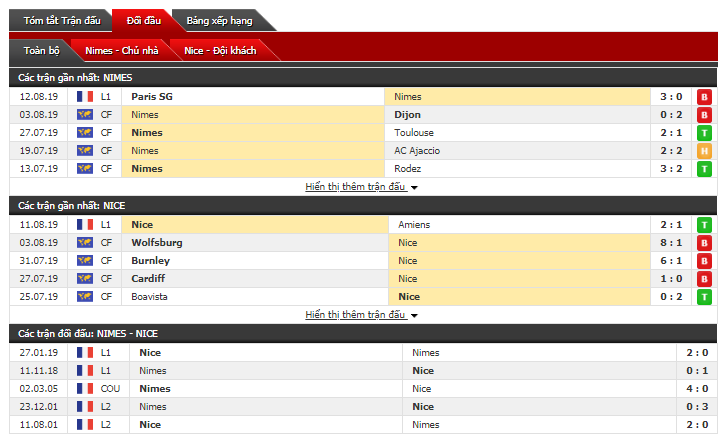Viewport: 719px width, 434px height.
Task: Expand more Nimes matches link
Action: 361,187
